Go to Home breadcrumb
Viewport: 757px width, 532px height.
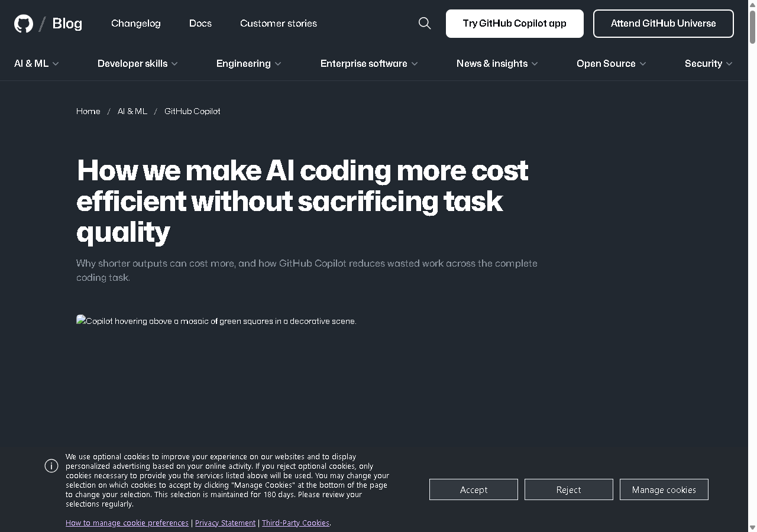click(x=88, y=111)
